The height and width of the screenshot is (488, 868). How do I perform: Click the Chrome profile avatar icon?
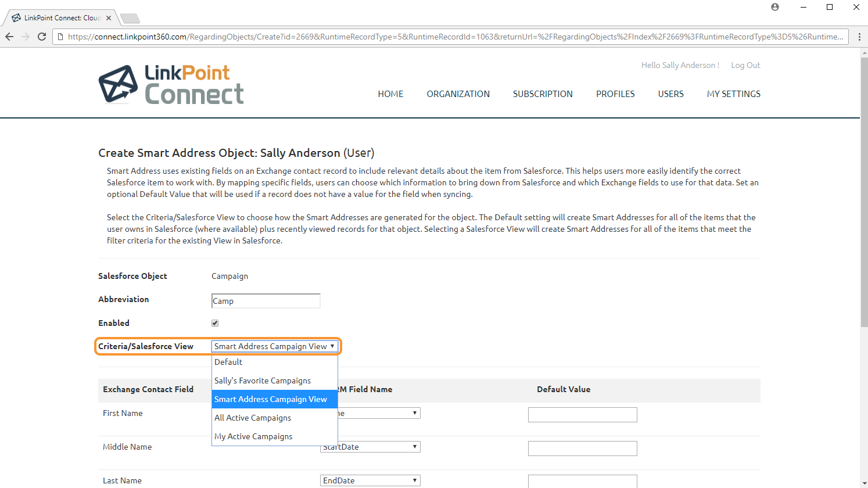pyautogui.click(x=775, y=7)
